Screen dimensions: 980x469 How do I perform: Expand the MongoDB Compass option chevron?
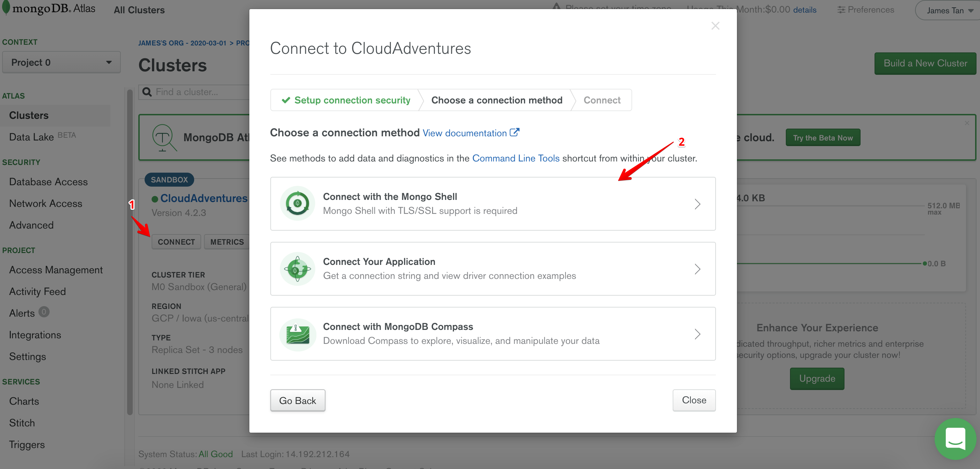click(697, 334)
